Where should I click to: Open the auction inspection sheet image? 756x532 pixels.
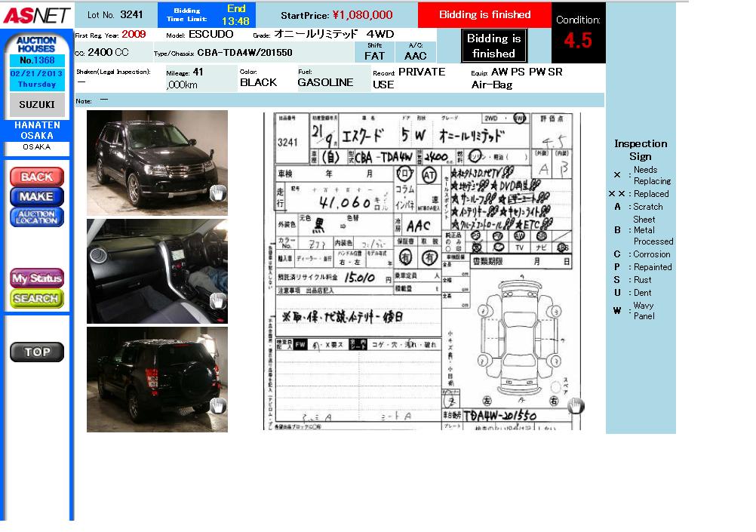[417, 272]
